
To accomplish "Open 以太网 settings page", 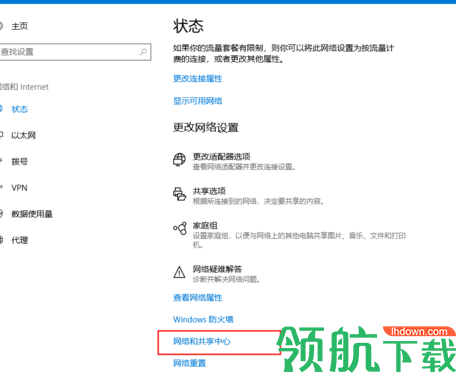I will pyautogui.click(x=23, y=135).
